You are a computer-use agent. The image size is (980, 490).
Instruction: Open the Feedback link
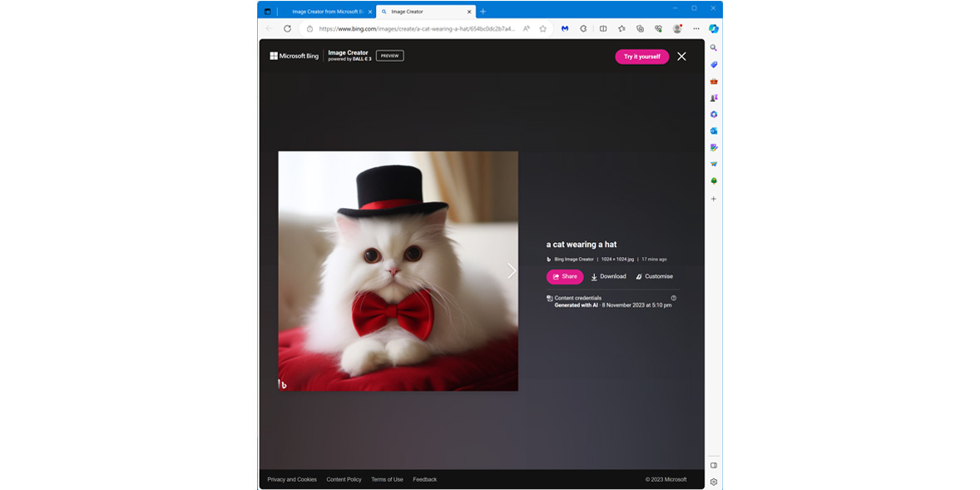pos(425,479)
